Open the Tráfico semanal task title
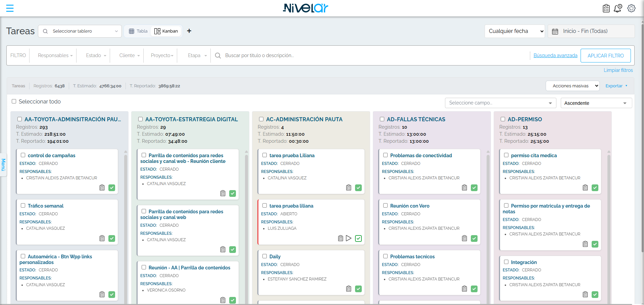 [45, 206]
